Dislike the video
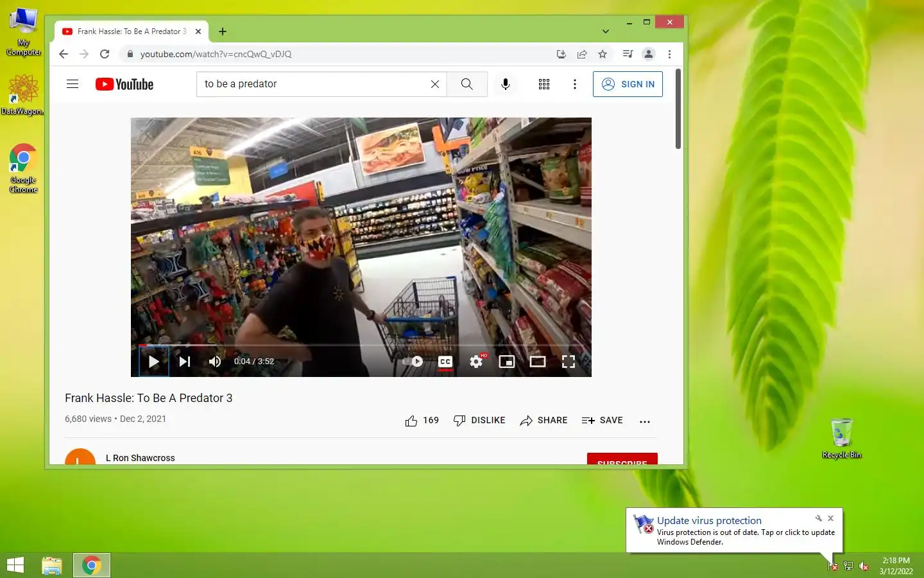Image resolution: width=924 pixels, height=578 pixels. (479, 421)
